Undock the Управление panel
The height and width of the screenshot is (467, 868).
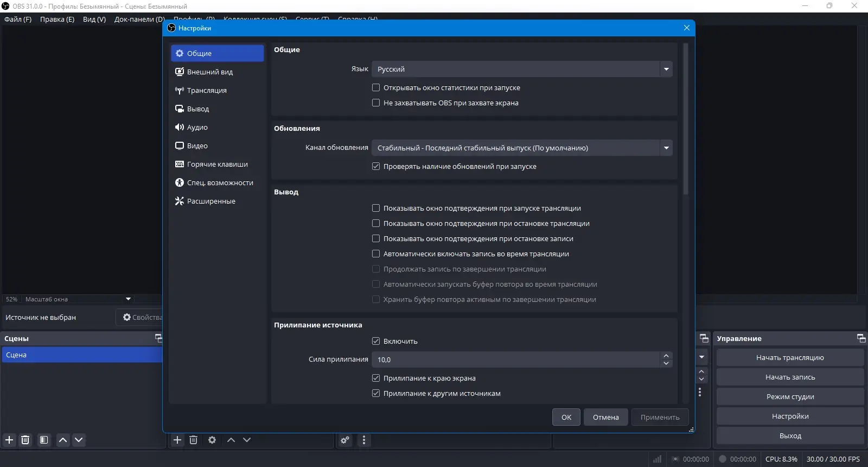click(x=861, y=338)
